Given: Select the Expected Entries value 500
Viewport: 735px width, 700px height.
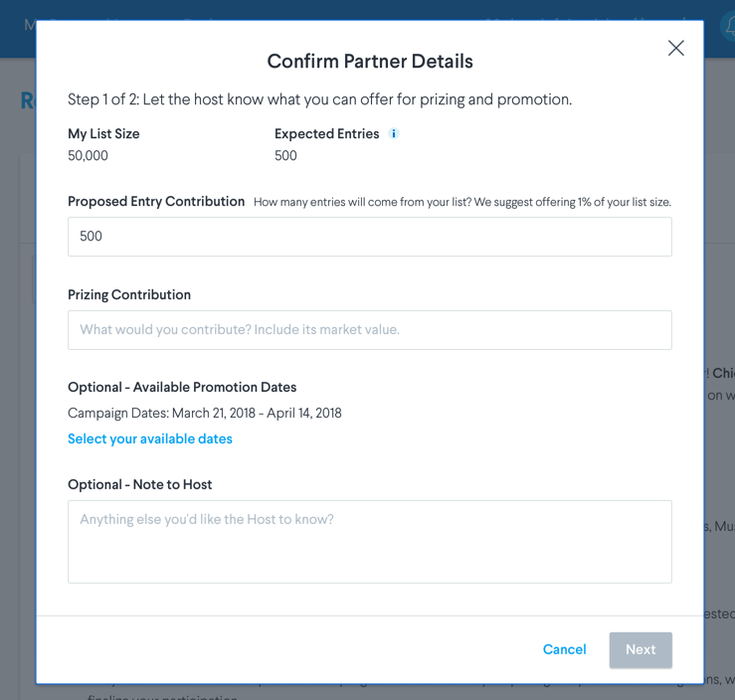Looking at the screenshot, I should pos(285,155).
